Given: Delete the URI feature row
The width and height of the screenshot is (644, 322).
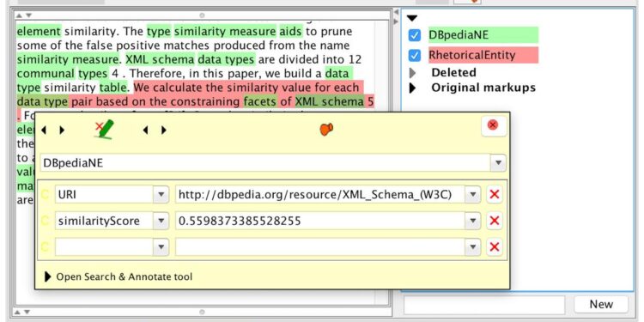Looking at the screenshot, I should click(495, 194).
